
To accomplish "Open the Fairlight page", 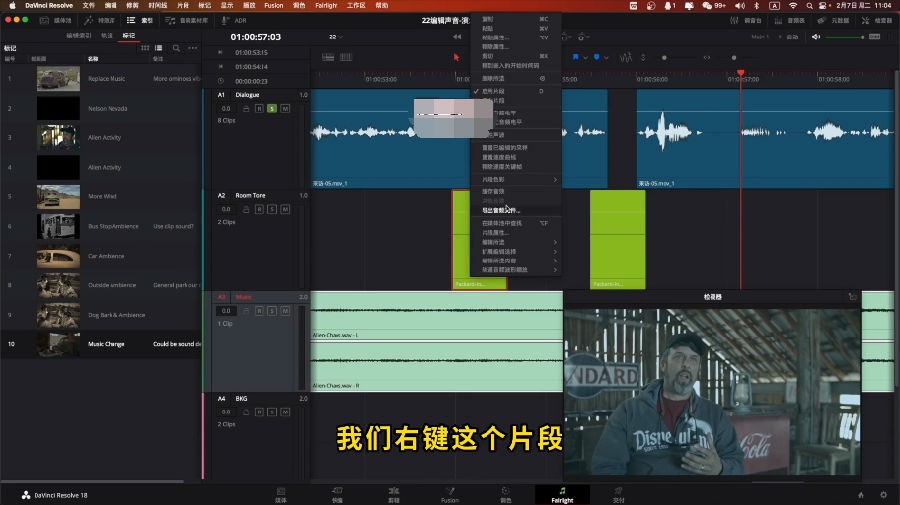I will pos(562,495).
